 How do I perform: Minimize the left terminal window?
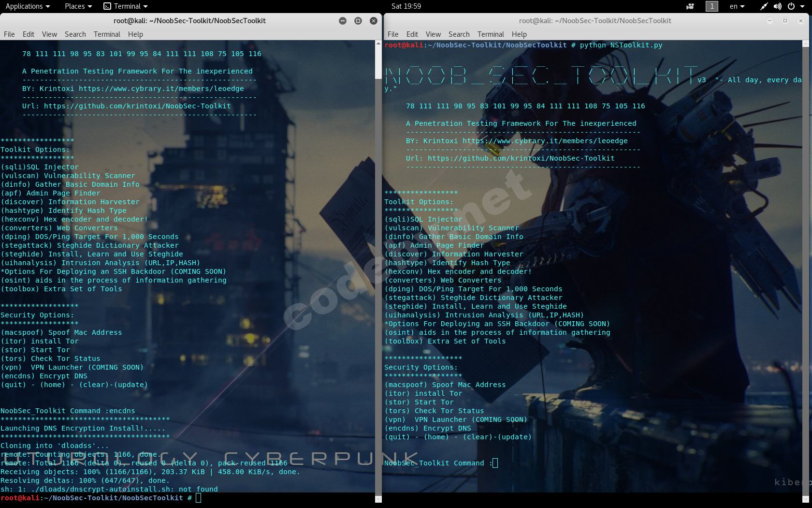[343, 21]
